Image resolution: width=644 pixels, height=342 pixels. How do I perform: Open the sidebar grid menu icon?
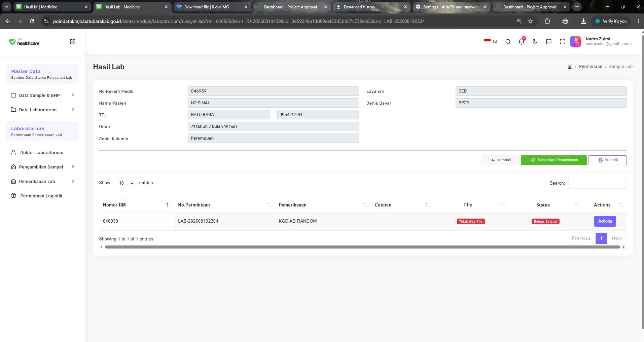click(x=73, y=42)
